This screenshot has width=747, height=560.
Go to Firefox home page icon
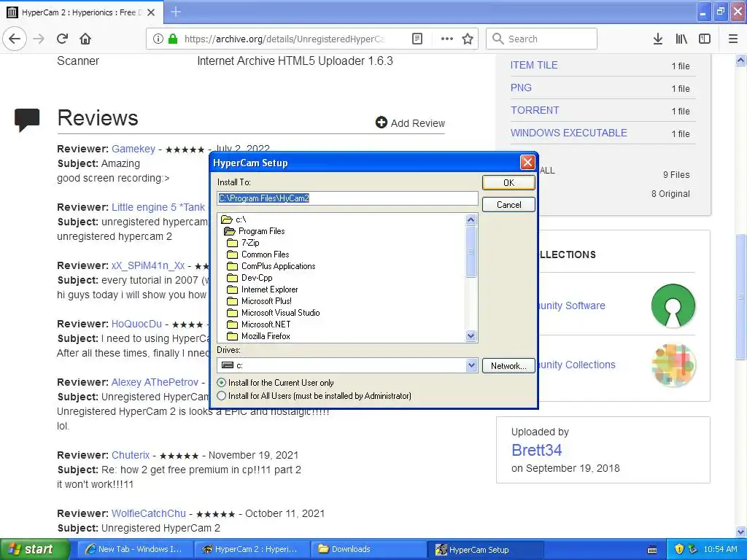click(x=85, y=39)
